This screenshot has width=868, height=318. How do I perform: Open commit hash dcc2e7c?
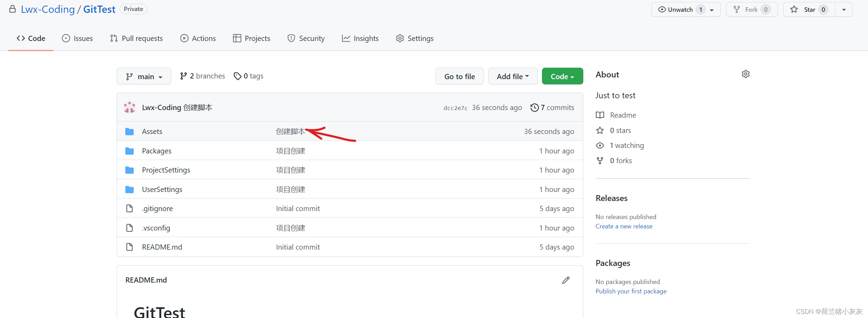click(x=456, y=108)
